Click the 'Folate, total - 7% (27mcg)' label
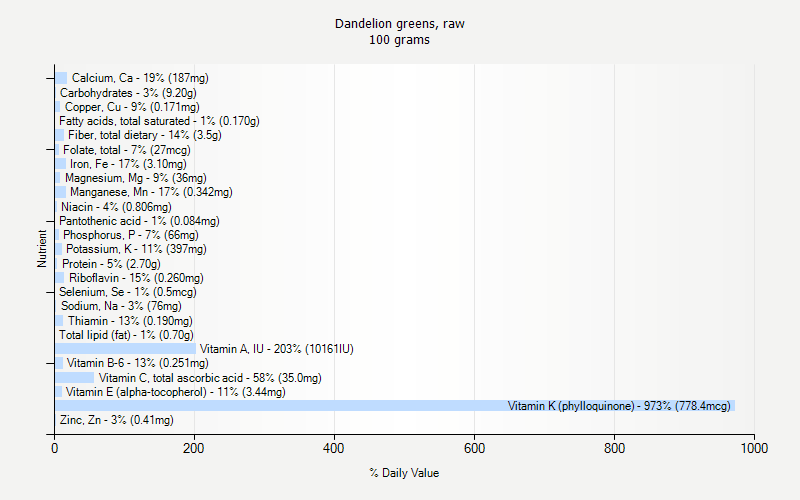 pos(127,150)
